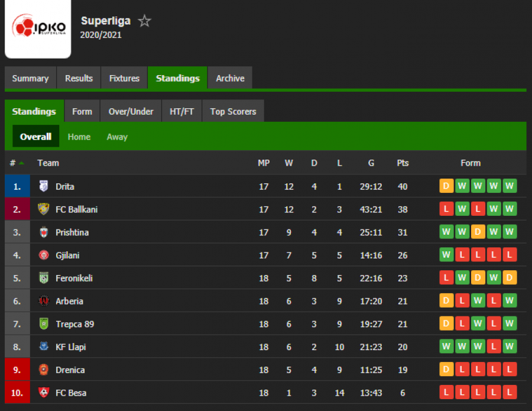Toggle the favorite star next to Superliga
Screen dimensions: 532x411
145,21
